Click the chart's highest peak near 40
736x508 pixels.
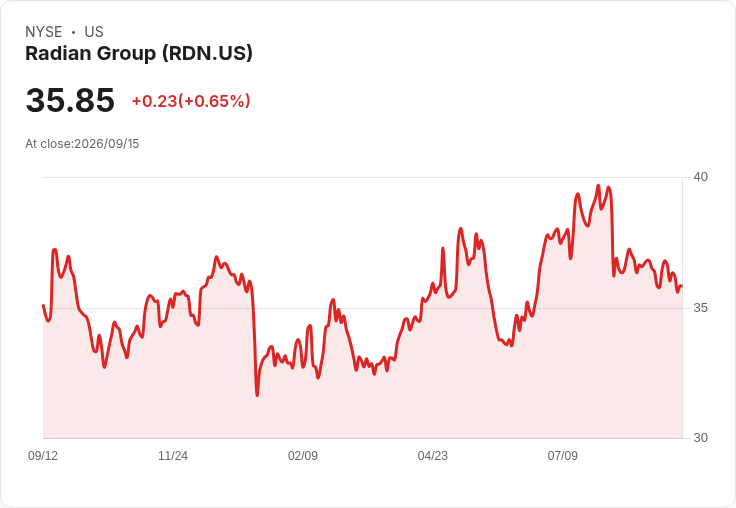click(598, 186)
